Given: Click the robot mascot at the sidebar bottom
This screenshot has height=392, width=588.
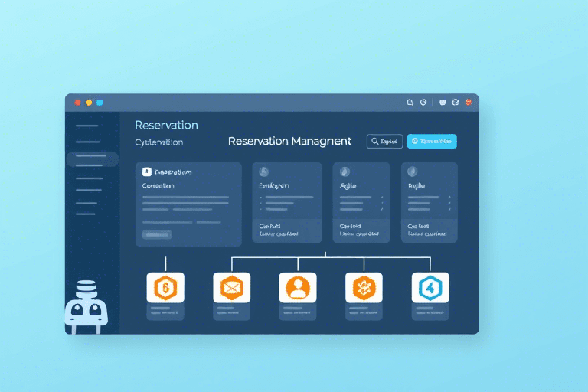Looking at the screenshot, I should point(84,306).
